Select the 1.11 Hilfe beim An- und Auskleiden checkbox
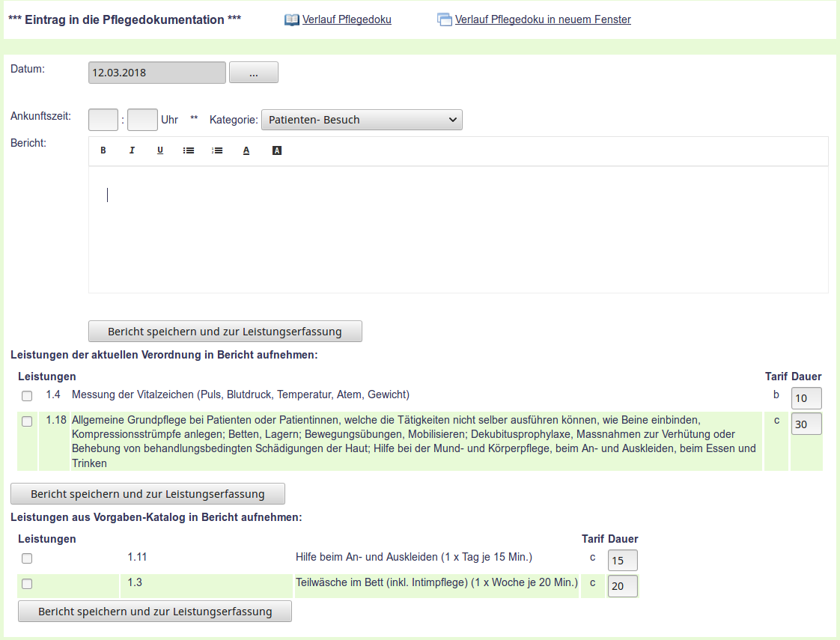 click(27, 558)
